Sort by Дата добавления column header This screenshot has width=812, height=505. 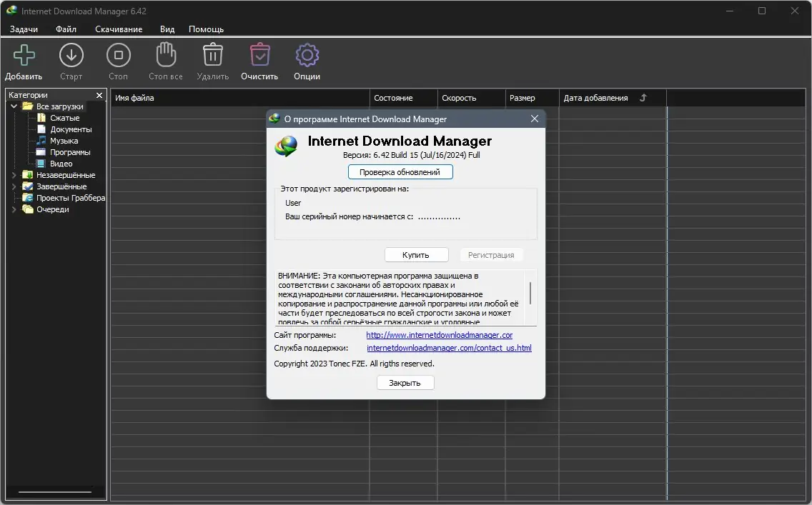pyautogui.click(x=613, y=98)
